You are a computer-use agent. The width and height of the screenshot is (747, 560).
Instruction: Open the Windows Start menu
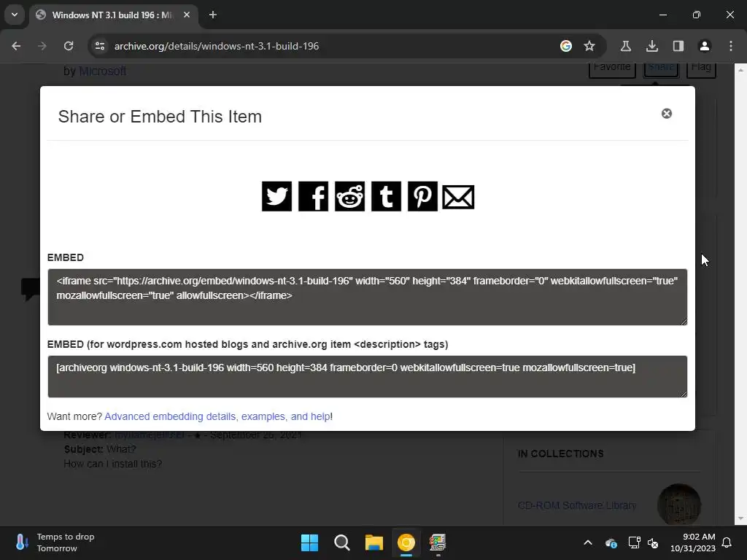tap(309, 542)
